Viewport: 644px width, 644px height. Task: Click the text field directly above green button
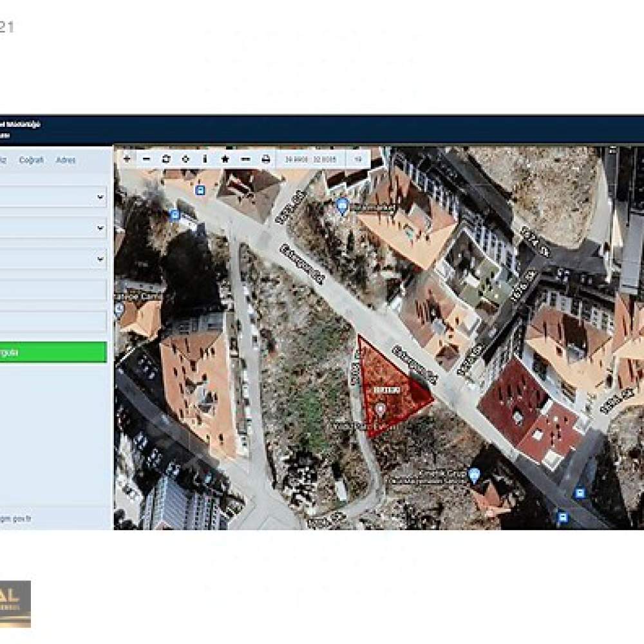pyautogui.click(x=53, y=321)
